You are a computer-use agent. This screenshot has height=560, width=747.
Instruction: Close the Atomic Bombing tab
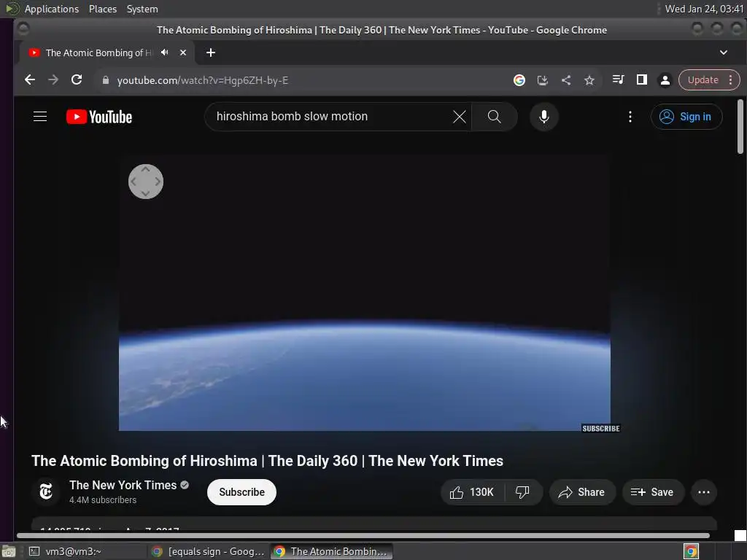tap(183, 52)
